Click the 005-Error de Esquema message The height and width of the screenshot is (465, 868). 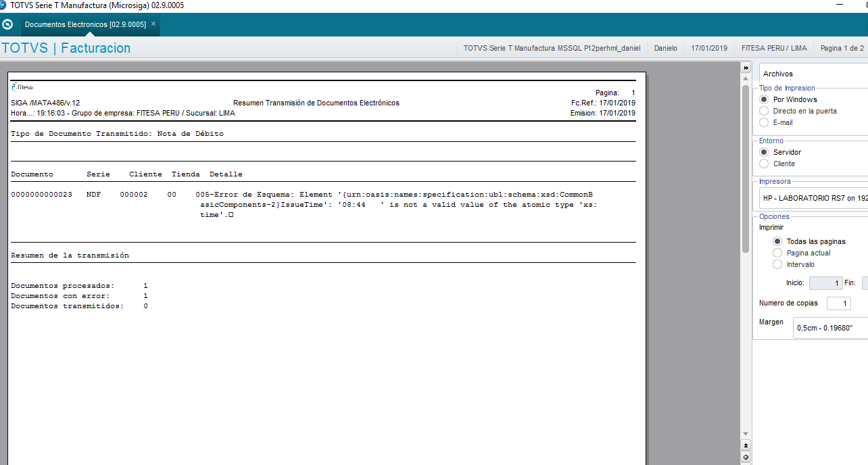[396, 204]
